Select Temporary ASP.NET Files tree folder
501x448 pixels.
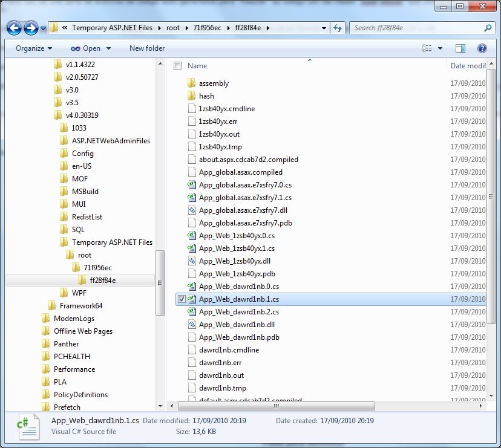click(x=112, y=242)
